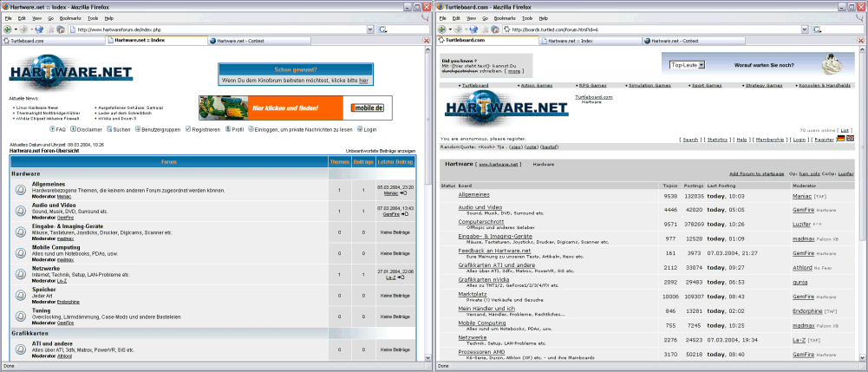Open Bookmarks menu in left Firefox window

tap(69, 18)
